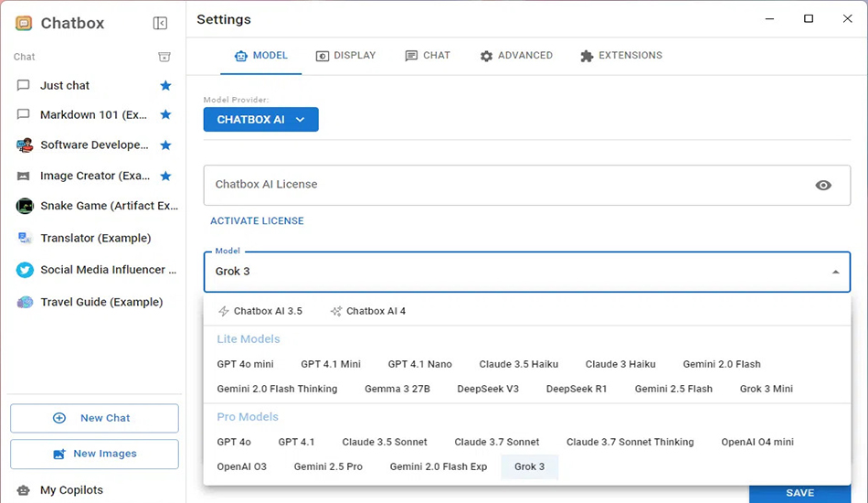The height and width of the screenshot is (503, 868).
Task: Select GPT 4o under Pro Models
Action: tap(234, 442)
